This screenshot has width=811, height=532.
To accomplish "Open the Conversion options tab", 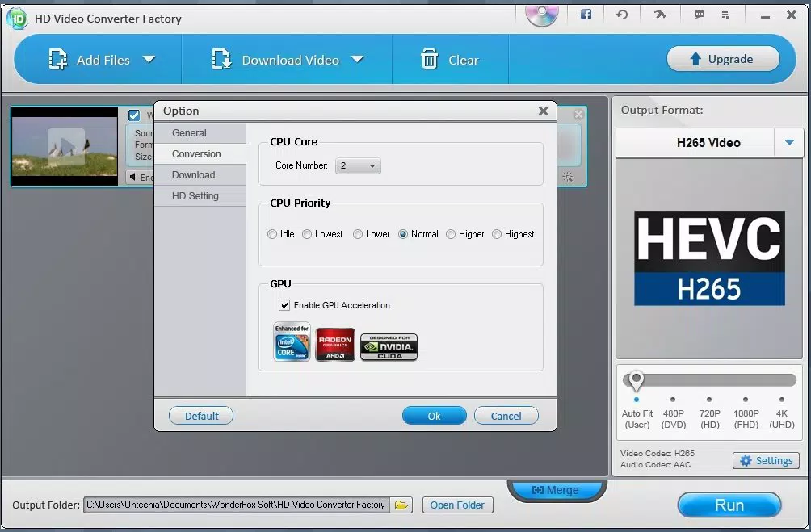I will click(200, 154).
